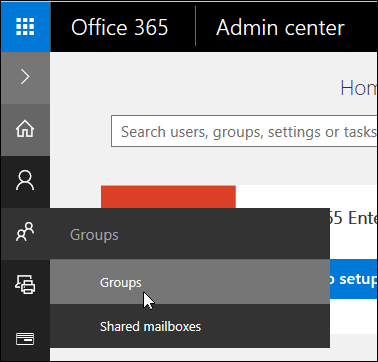Image resolution: width=378 pixels, height=362 pixels.
Task: Open Billing card icon in sidebar
Action: pyautogui.click(x=25, y=339)
